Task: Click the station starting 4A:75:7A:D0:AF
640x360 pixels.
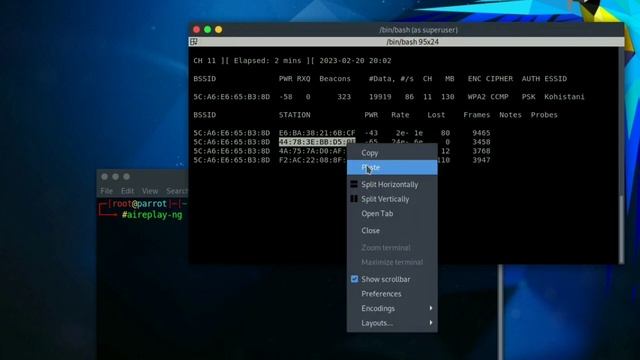Action: tap(312, 151)
